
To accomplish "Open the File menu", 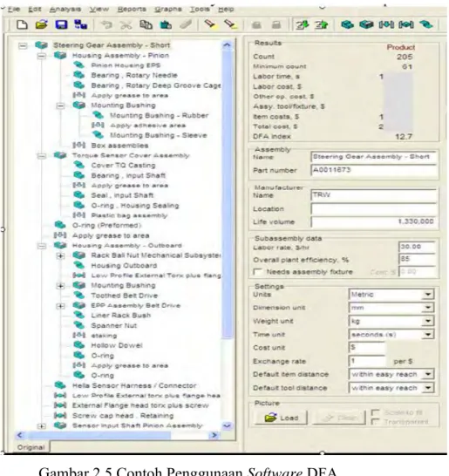I will [14, 9].
